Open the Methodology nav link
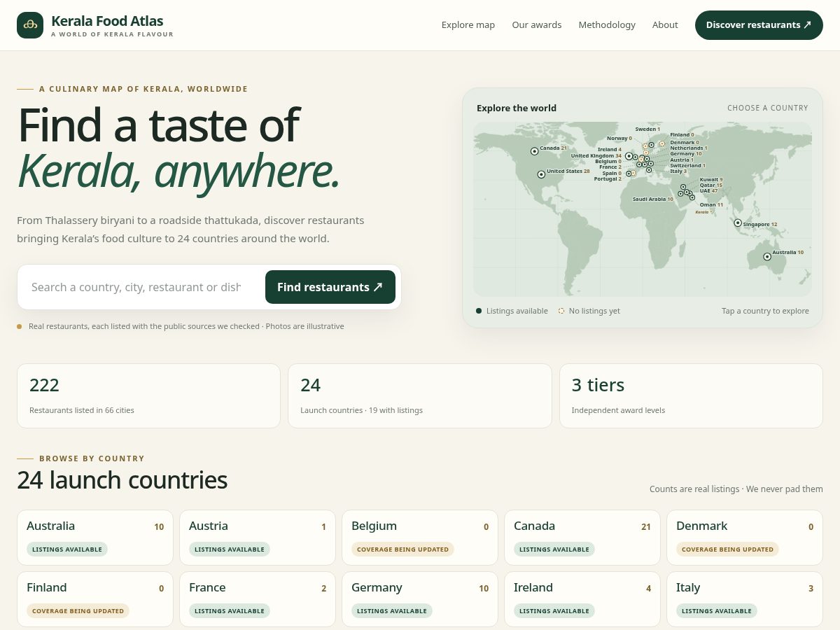 coord(607,25)
